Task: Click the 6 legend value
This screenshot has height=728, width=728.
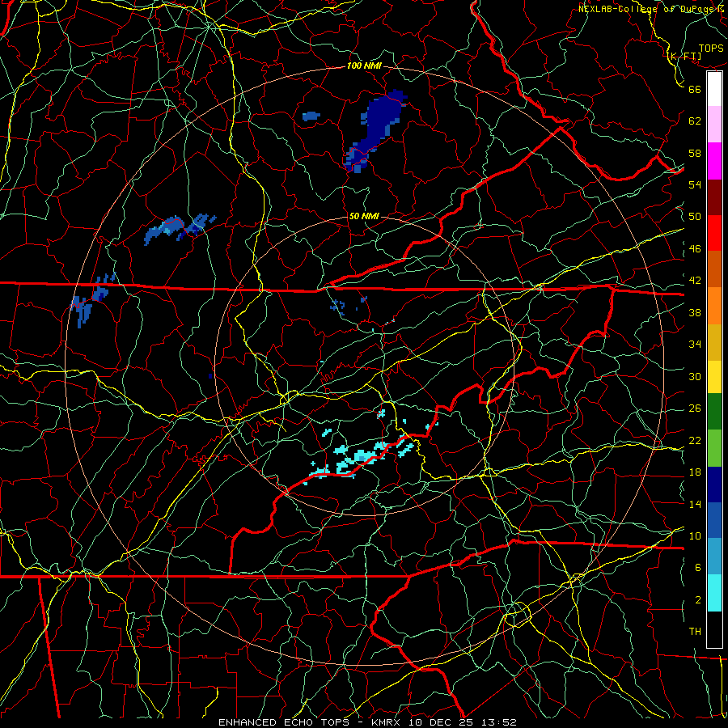Action: (698, 568)
